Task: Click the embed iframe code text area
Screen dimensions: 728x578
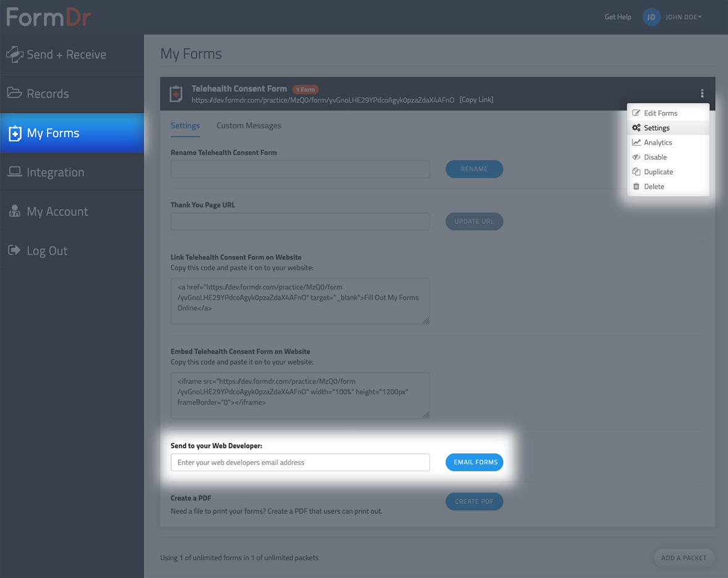Action: [300, 395]
